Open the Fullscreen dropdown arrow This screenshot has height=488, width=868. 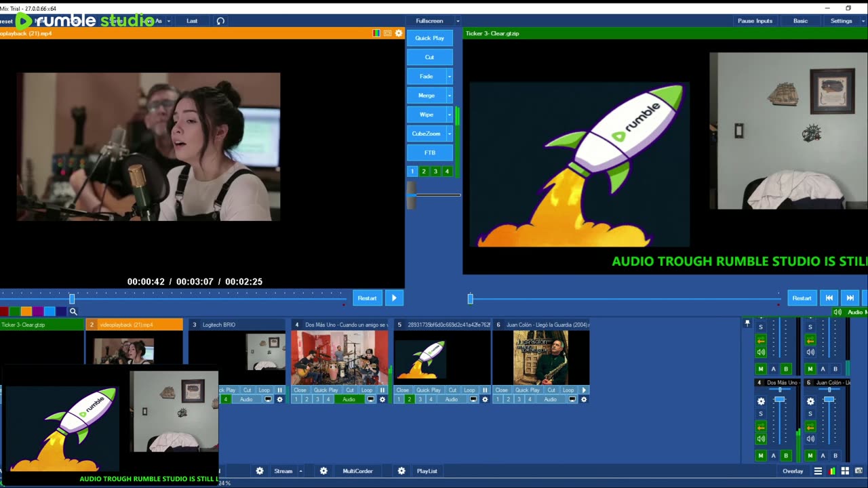458,21
